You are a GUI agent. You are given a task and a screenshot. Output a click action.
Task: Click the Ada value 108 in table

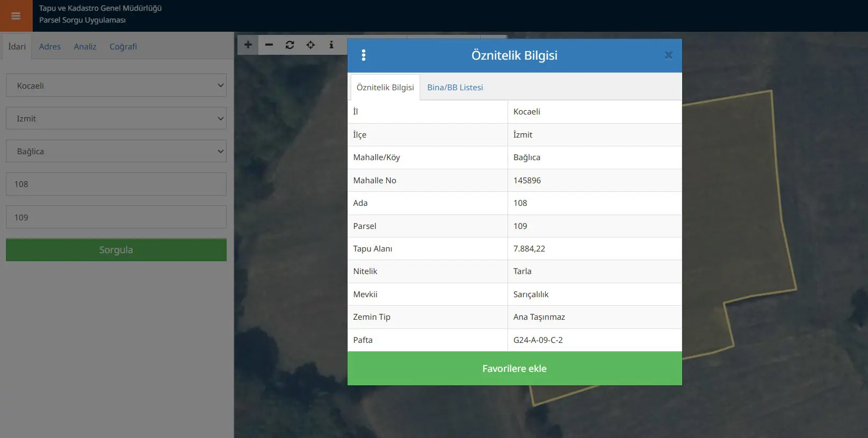click(520, 203)
